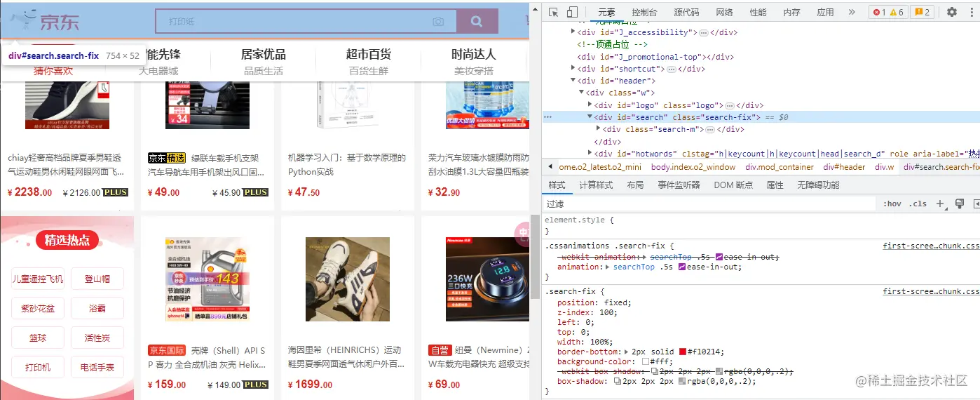The width and height of the screenshot is (980, 400).
Task: Open the 无障碍功能 pane tab
Action: coord(818,185)
